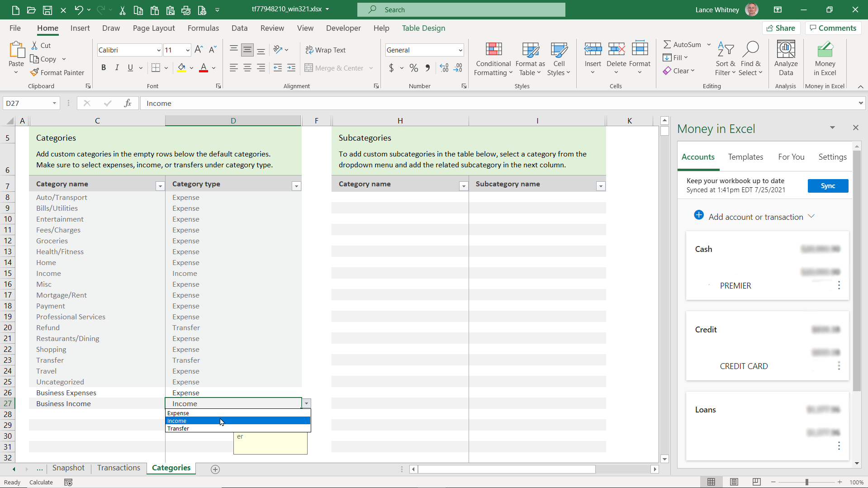868x488 pixels.
Task: Open the Settings tab in Money in Excel
Action: pyautogui.click(x=832, y=157)
